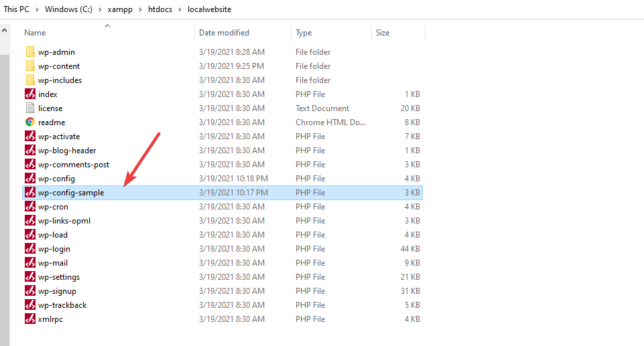This screenshot has width=644, height=346.
Task: Navigate to htdocs breadcrumb folder
Action: click(x=160, y=9)
